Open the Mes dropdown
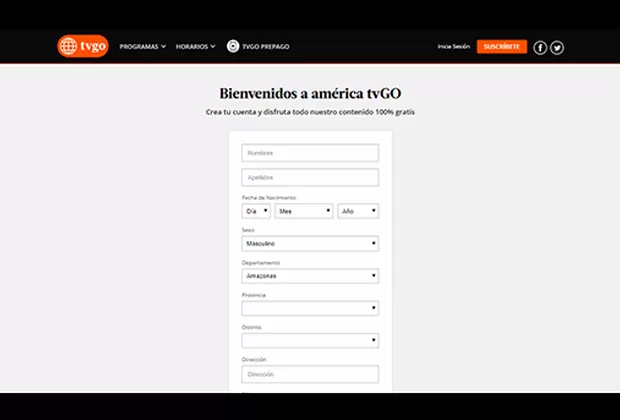 pos(304,211)
